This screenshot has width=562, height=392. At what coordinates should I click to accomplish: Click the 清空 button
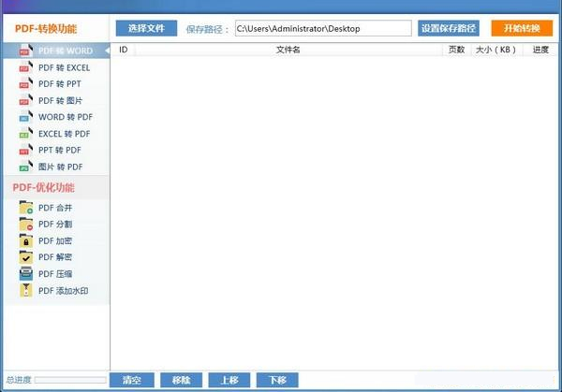pos(132,380)
